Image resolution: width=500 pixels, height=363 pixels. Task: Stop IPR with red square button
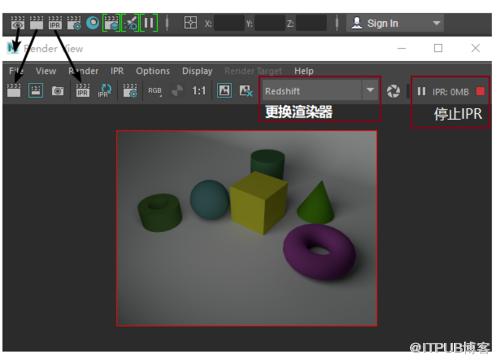(x=480, y=91)
